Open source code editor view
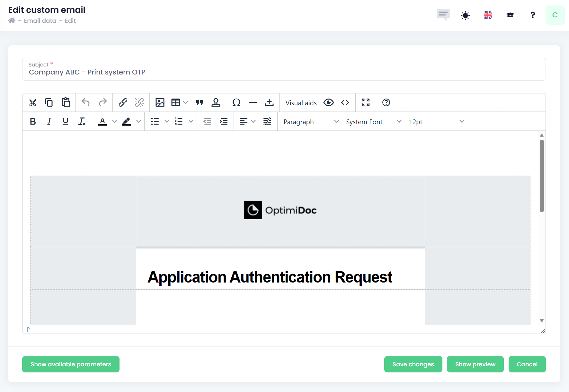Viewport: 569px width, 392px height. coord(345,103)
